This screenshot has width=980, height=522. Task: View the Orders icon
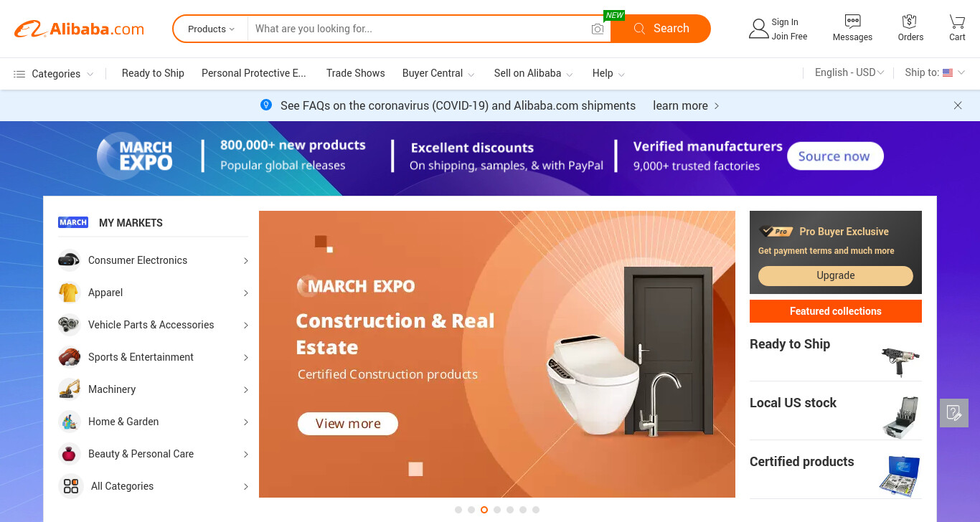click(910, 21)
